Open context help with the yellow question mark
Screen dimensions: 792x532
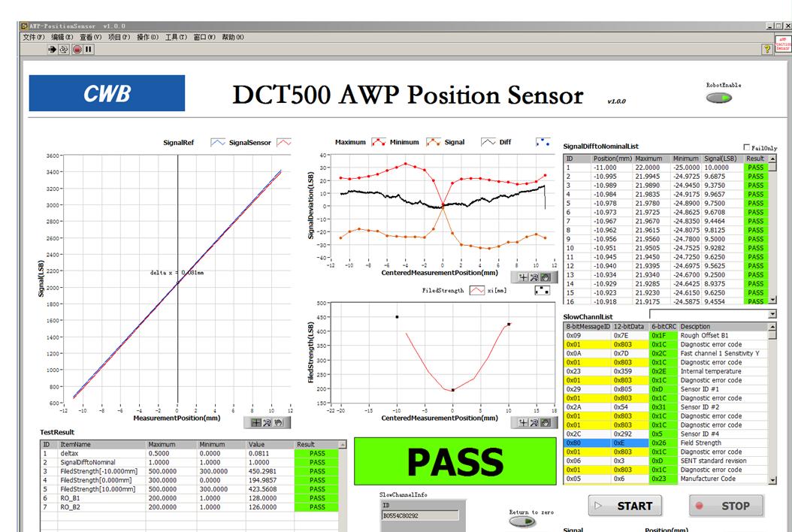point(767,49)
